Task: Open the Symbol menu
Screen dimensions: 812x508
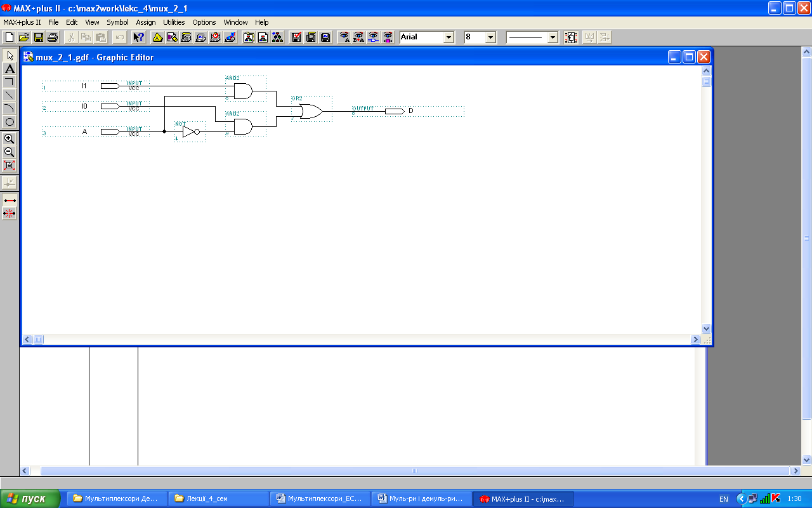Action: click(x=117, y=22)
